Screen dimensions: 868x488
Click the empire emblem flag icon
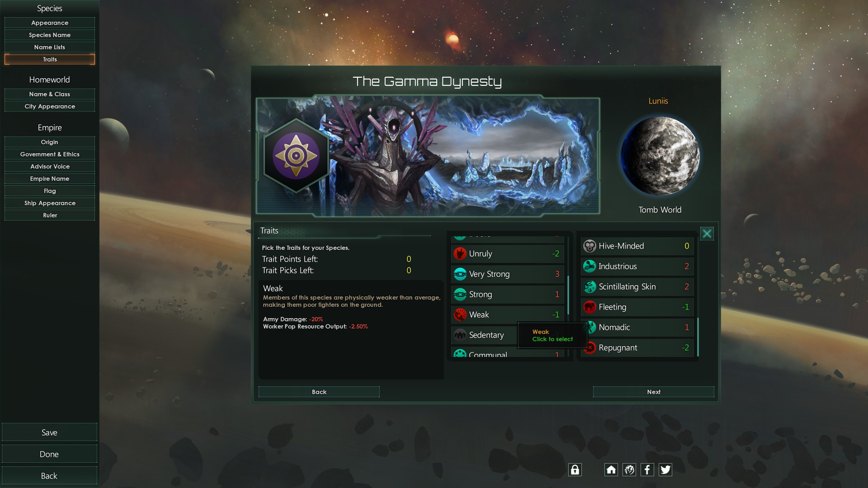(296, 156)
